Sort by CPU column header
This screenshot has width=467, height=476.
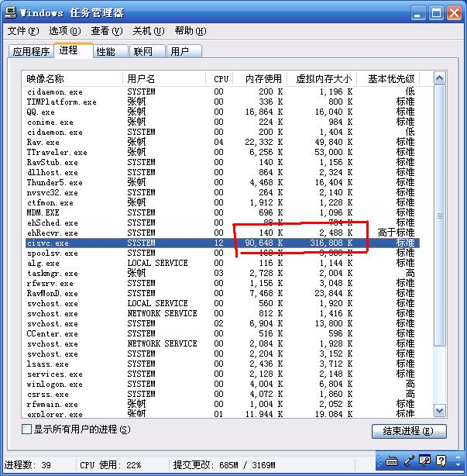[219, 79]
